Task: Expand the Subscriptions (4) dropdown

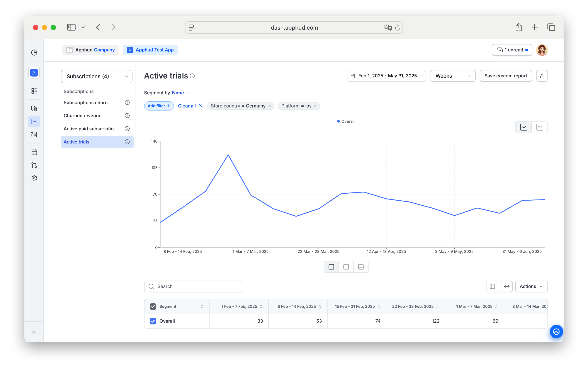Action: pos(97,77)
